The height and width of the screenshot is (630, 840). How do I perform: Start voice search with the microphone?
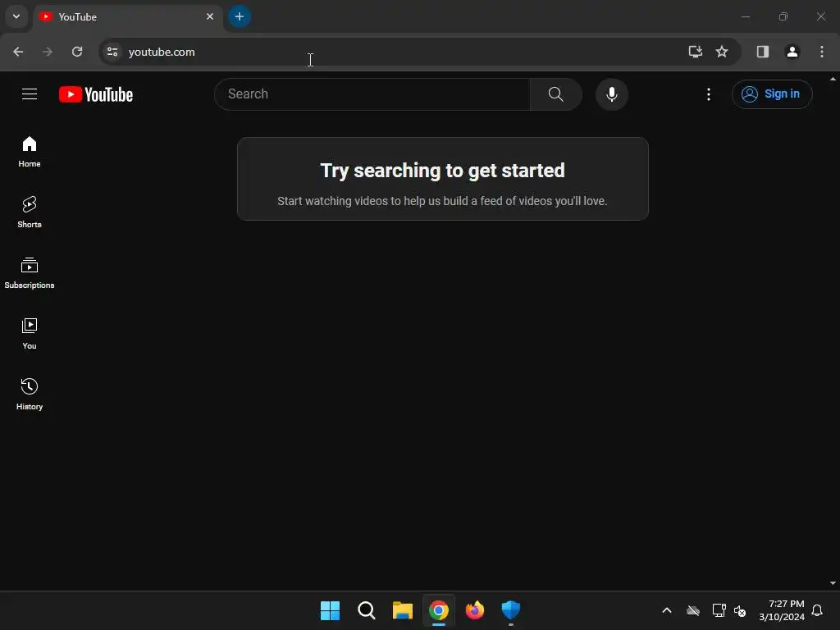(x=611, y=94)
